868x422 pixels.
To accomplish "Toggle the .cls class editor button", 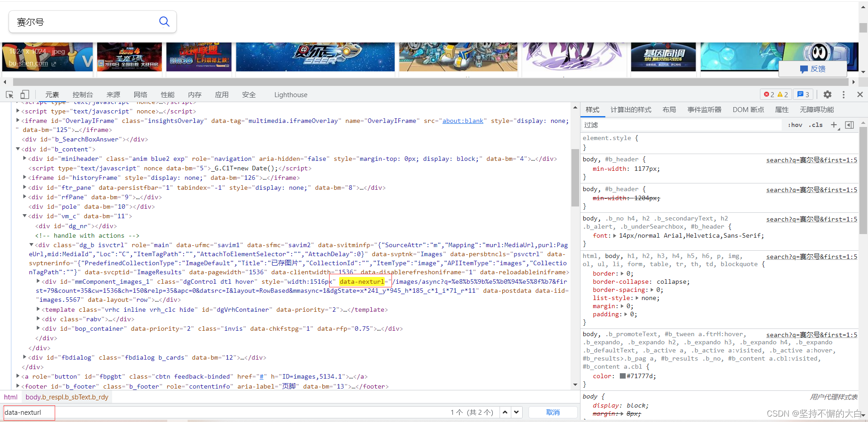I will 816,125.
